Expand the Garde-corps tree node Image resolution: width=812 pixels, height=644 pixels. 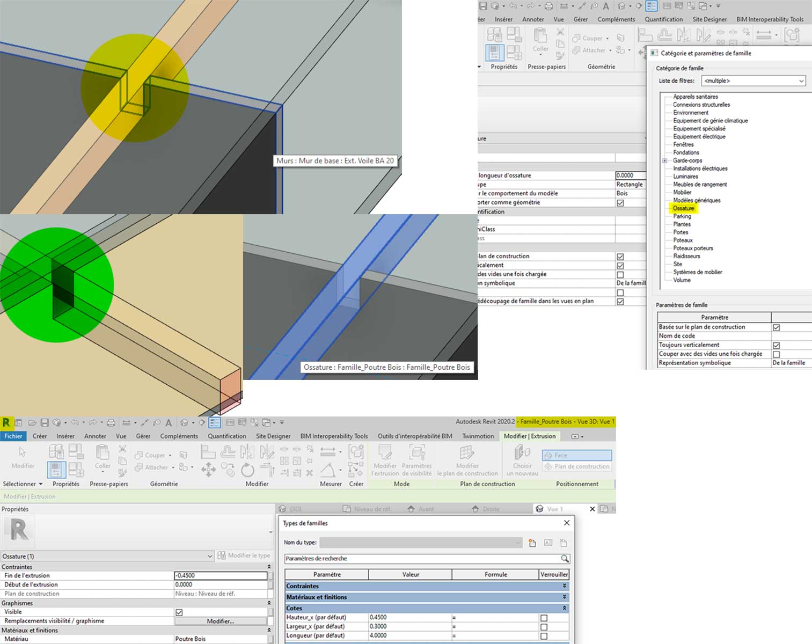pyautogui.click(x=664, y=160)
